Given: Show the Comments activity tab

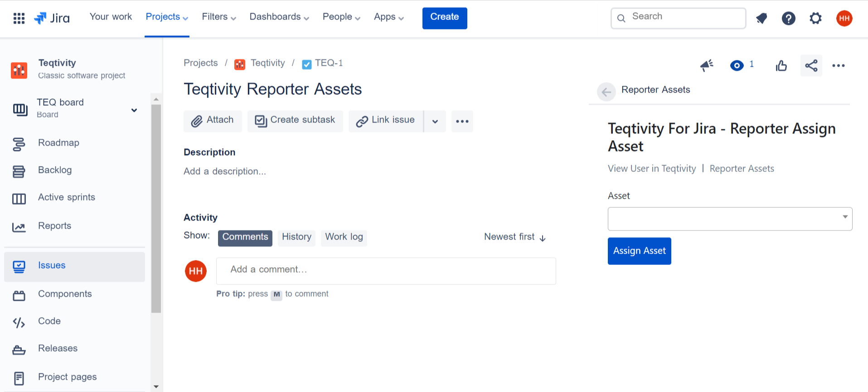Looking at the screenshot, I should (245, 238).
